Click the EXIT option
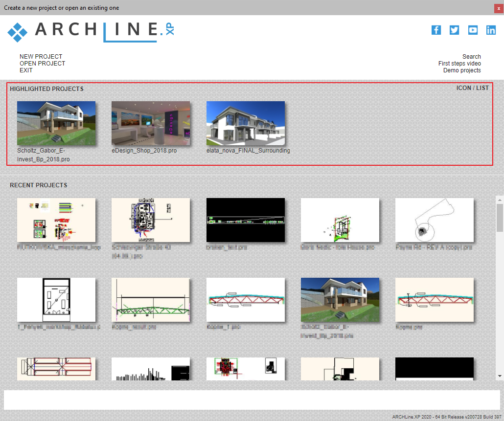The width and height of the screenshot is (504, 421). tap(26, 70)
